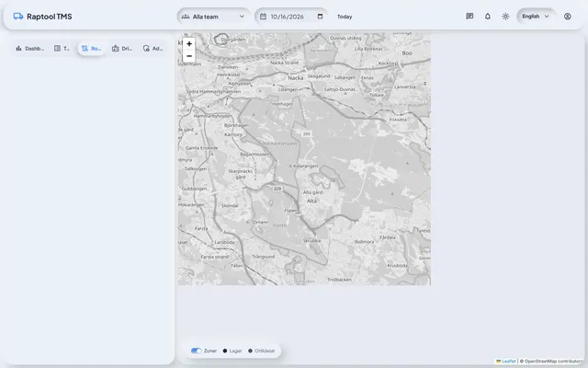This screenshot has height=368, width=588.
Task: Zoom out on the map
Action: 189,56
